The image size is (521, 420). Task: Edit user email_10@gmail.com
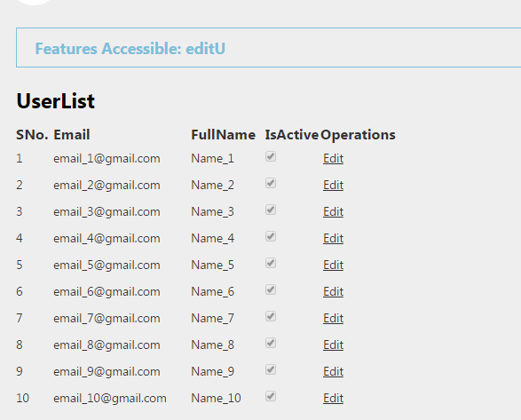point(333,398)
